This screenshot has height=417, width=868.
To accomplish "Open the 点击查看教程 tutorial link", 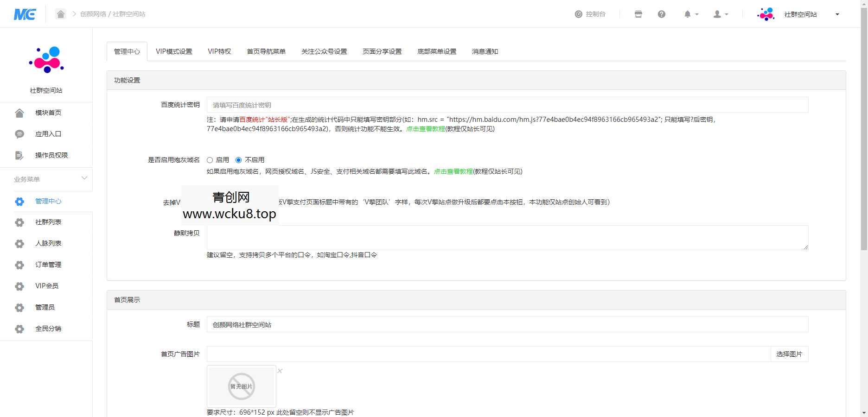I will (x=426, y=129).
